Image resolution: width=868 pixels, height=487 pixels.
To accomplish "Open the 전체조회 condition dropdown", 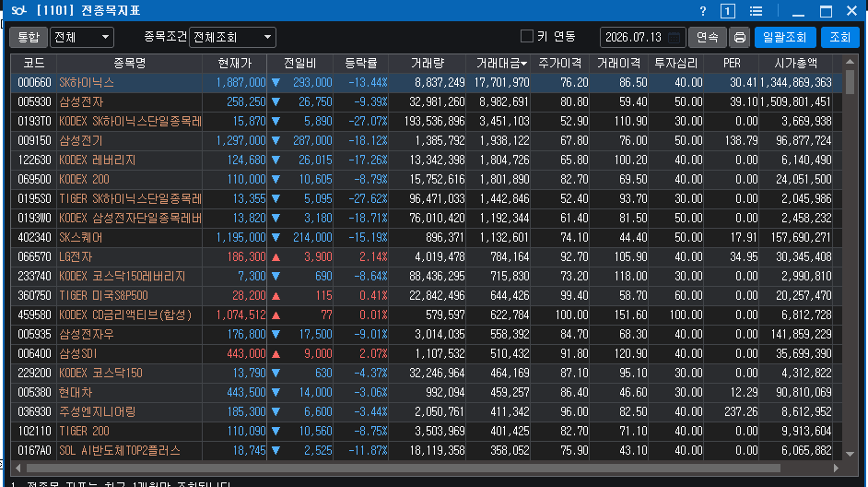I will click(x=232, y=37).
